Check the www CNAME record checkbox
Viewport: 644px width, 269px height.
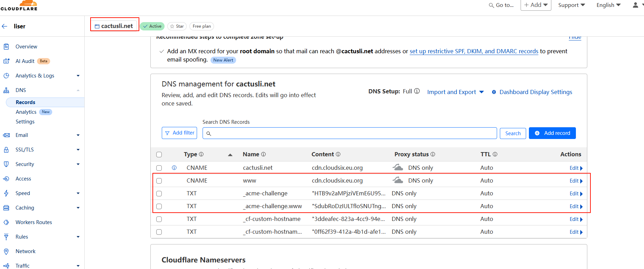159,181
